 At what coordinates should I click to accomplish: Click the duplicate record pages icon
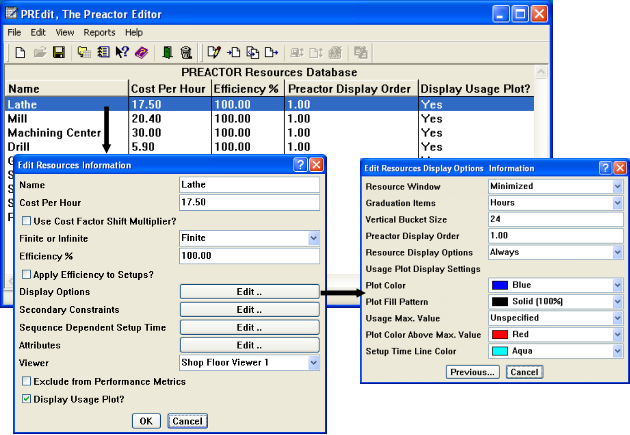(x=253, y=52)
